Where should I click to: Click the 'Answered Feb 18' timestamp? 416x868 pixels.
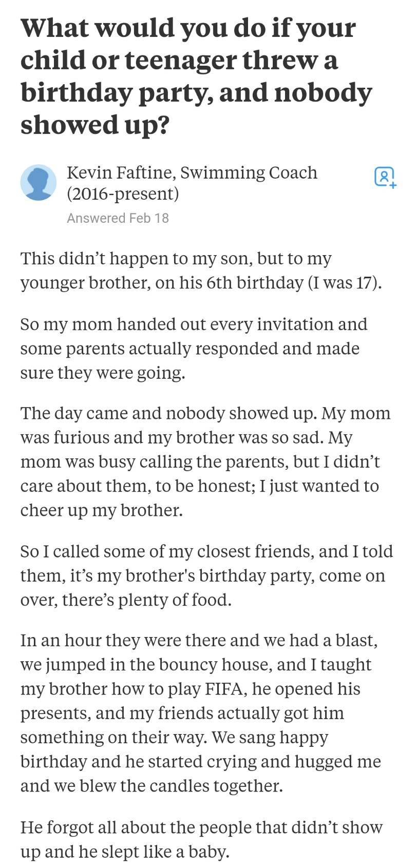click(118, 218)
